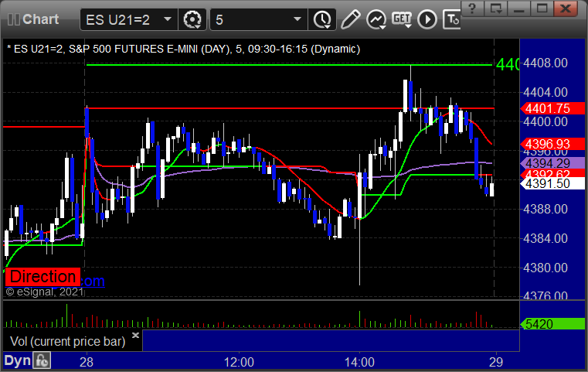Screen dimensions: 588x372
Task: Minimize the chart window
Action: click(x=519, y=8)
